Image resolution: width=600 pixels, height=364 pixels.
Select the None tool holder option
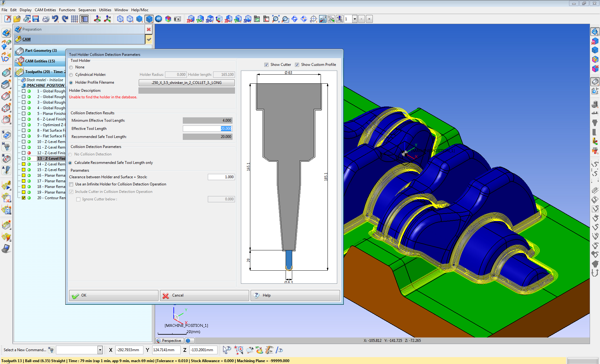point(71,67)
